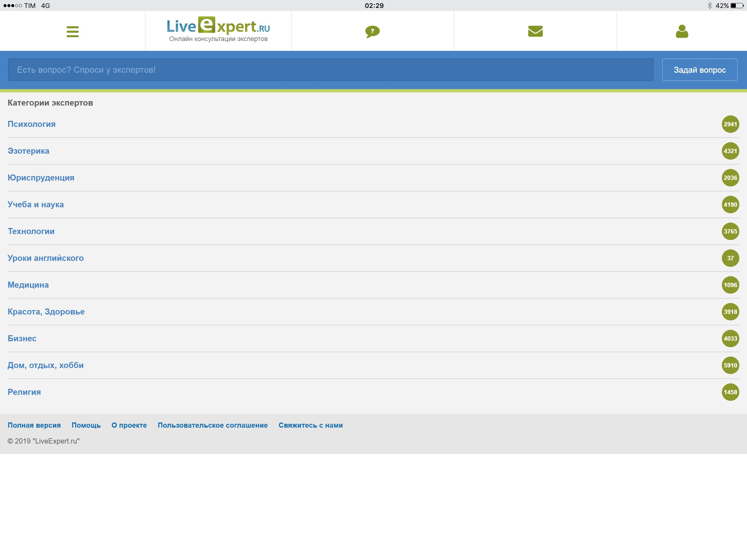Click the 4190 count badge

[x=730, y=205]
